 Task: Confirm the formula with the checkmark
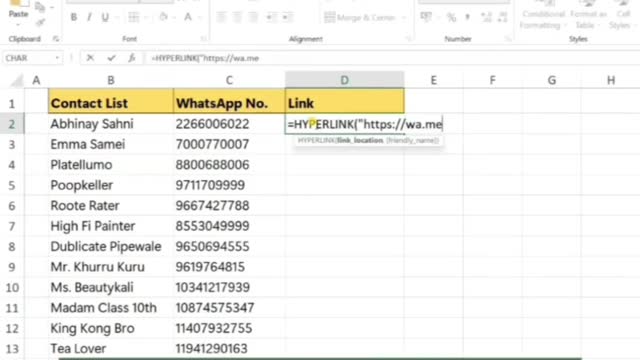[111, 58]
